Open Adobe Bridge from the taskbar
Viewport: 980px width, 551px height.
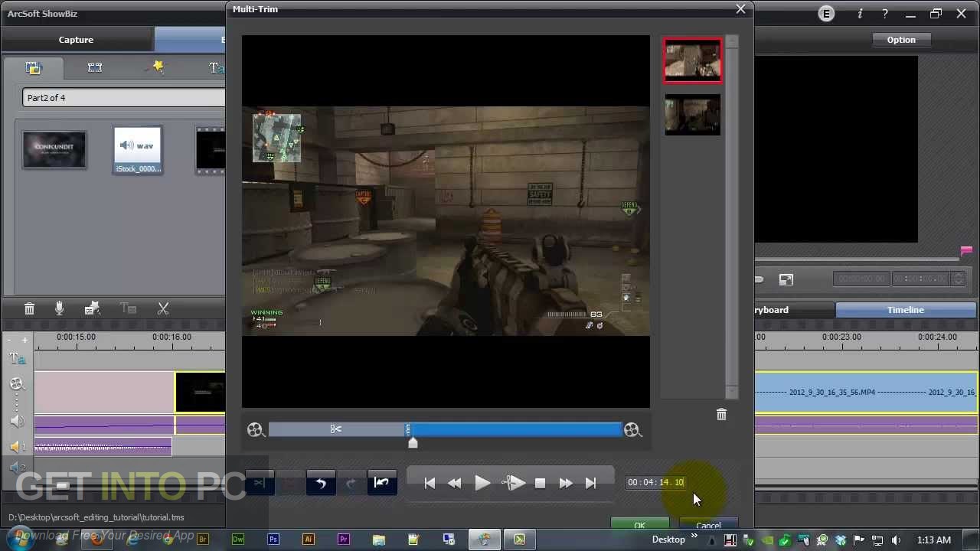pos(203,540)
